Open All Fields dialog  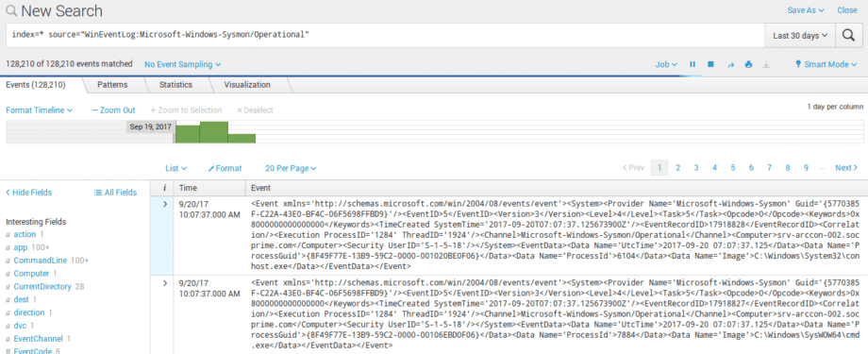coord(115,193)
